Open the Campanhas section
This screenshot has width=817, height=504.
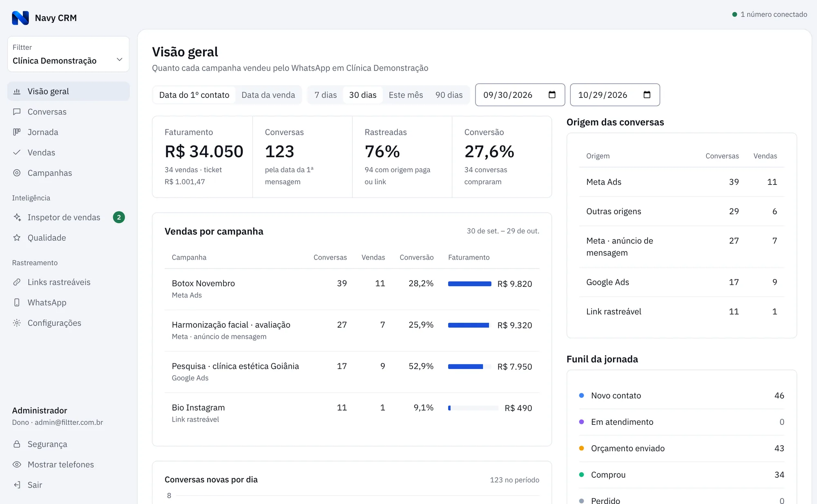tap(68, 173)
